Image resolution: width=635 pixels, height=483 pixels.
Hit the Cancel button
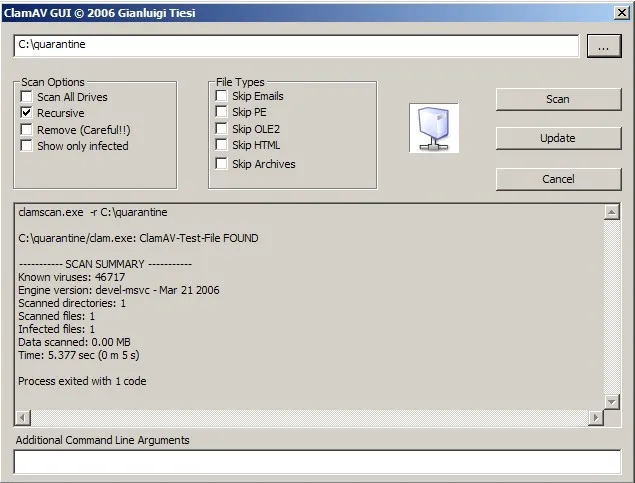558,179
